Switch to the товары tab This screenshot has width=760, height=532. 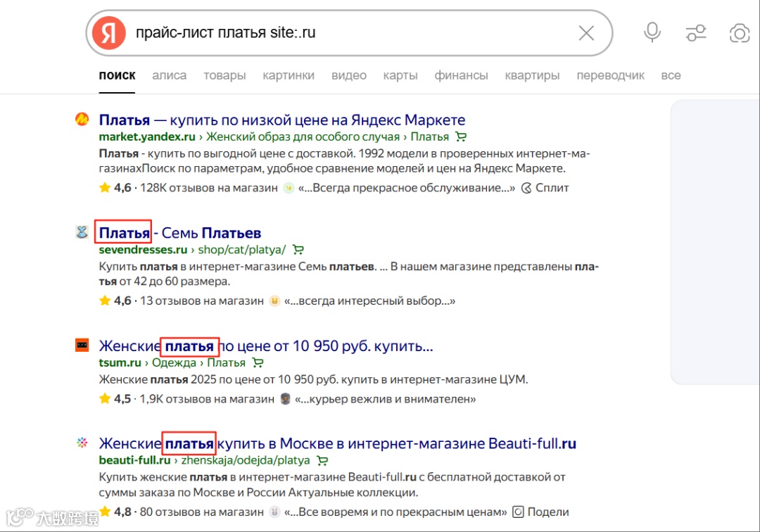224,75
